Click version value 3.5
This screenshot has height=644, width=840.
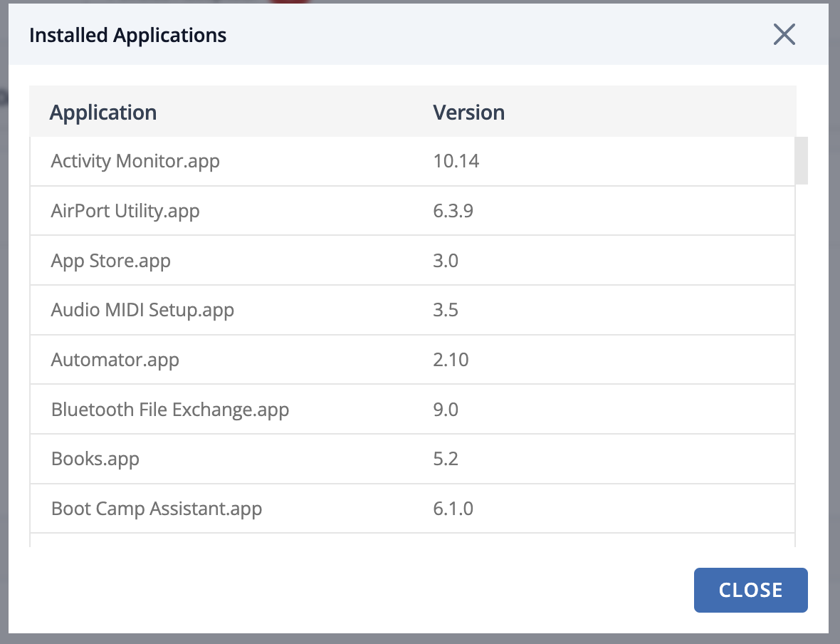click(446, 310)
